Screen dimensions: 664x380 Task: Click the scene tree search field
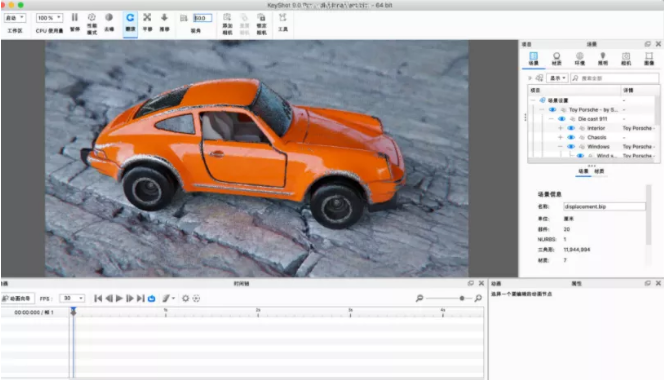[614, 78]
